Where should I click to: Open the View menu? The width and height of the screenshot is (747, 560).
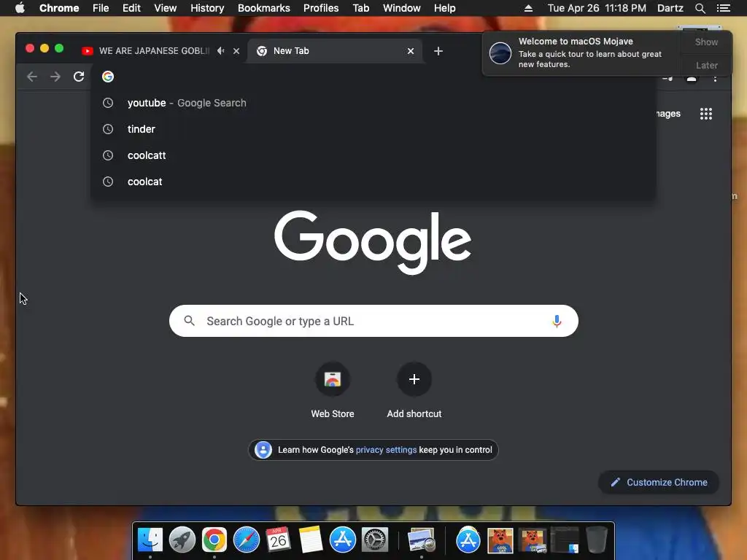click(166, 8)
